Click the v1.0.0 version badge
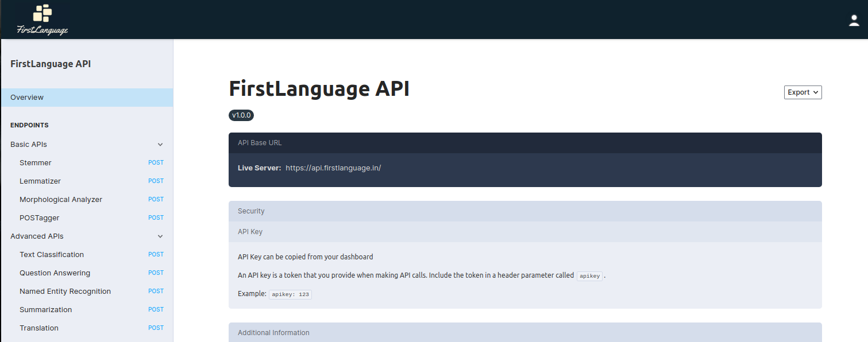868x342 pixels. (241, 115)
